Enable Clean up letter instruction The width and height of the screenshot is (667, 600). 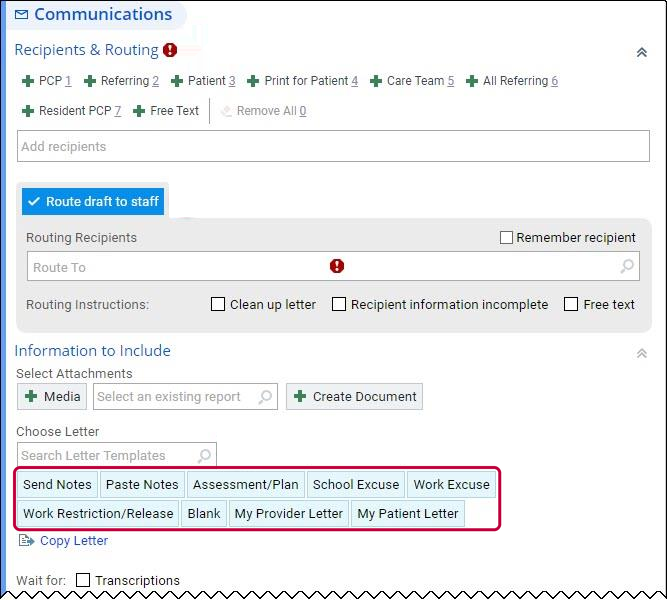pos(218,304)
